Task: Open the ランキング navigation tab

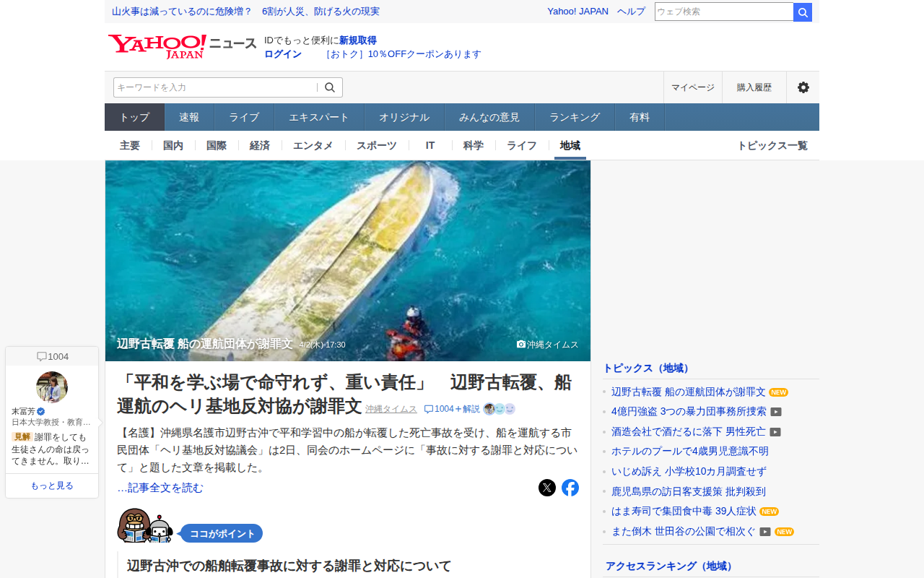Action: (x=575, y=117)
